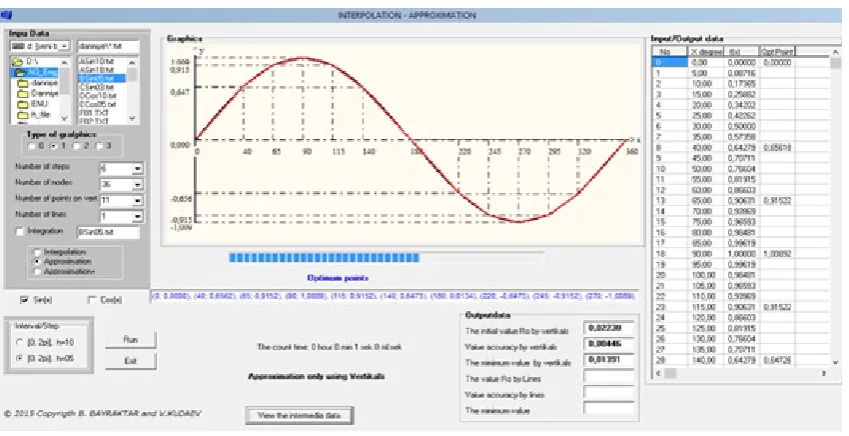Click the empty value Ro by Lines field
The width and height of the screenshot is (849, 436).
tap(609, 376)
